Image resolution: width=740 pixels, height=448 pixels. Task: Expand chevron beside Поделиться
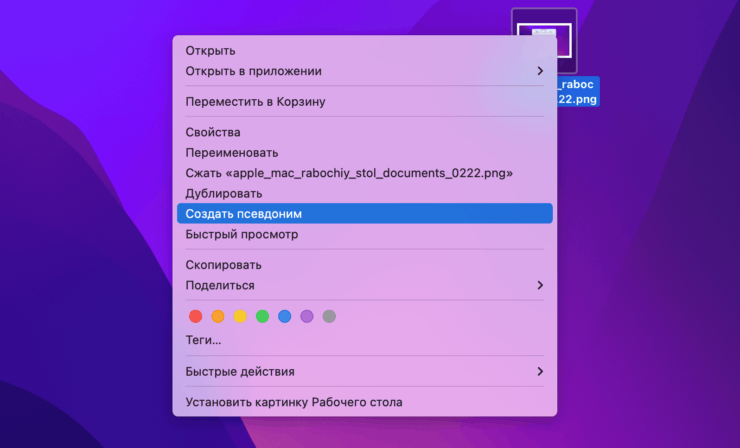point(540,285)
